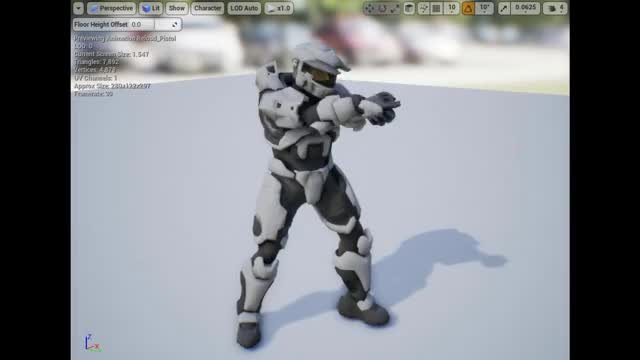Select the rotate gizmo tool
Viewport: 640px width, 360px height.
tap(382, 8)
